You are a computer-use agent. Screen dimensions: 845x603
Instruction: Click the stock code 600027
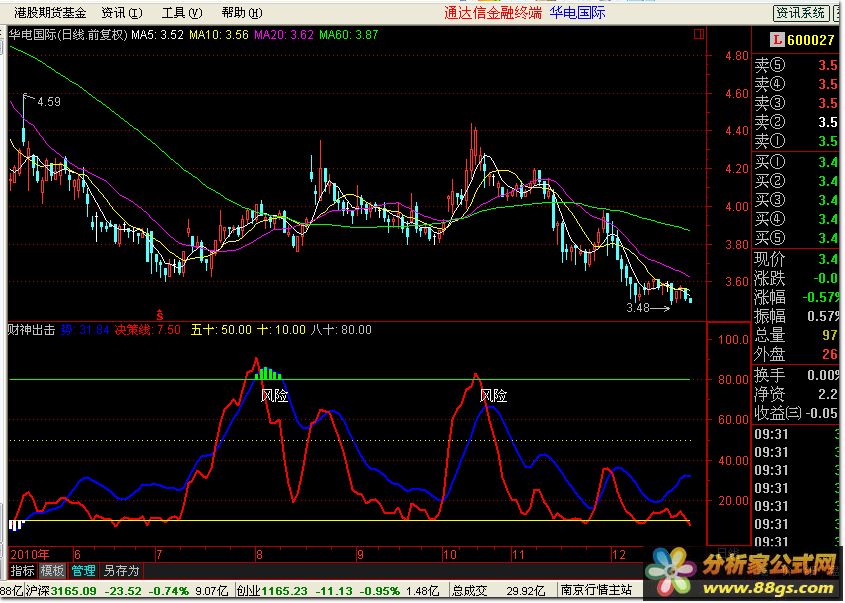(x=810, y=40)
